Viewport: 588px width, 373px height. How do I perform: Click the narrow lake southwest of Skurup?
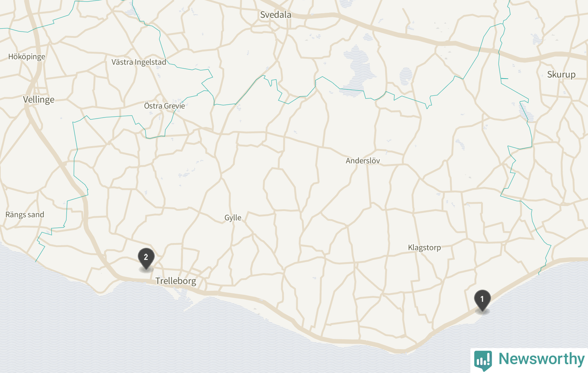click(526, 111)
